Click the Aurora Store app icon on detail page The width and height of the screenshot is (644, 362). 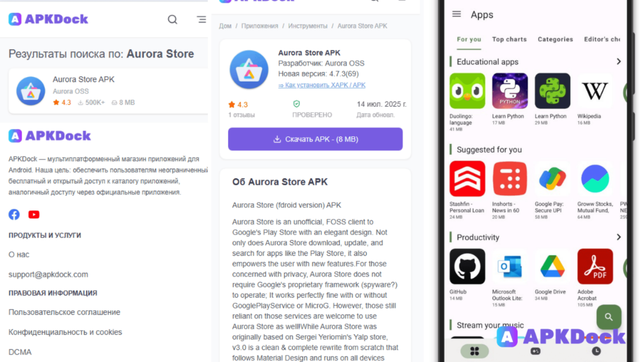249,69
